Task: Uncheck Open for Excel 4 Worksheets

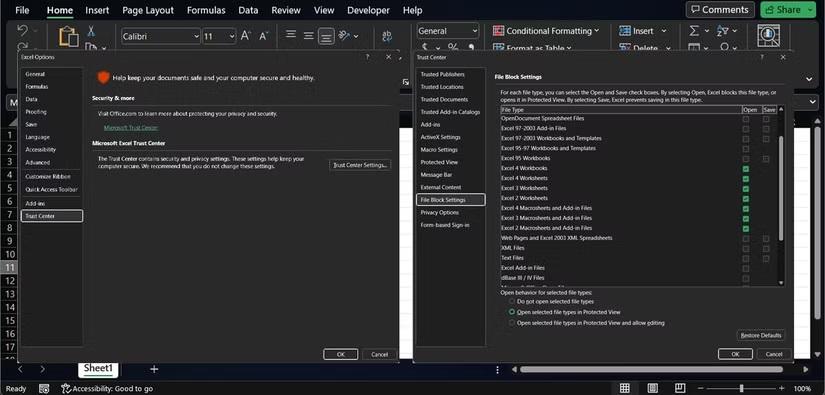Action: [x=746, y=179]
